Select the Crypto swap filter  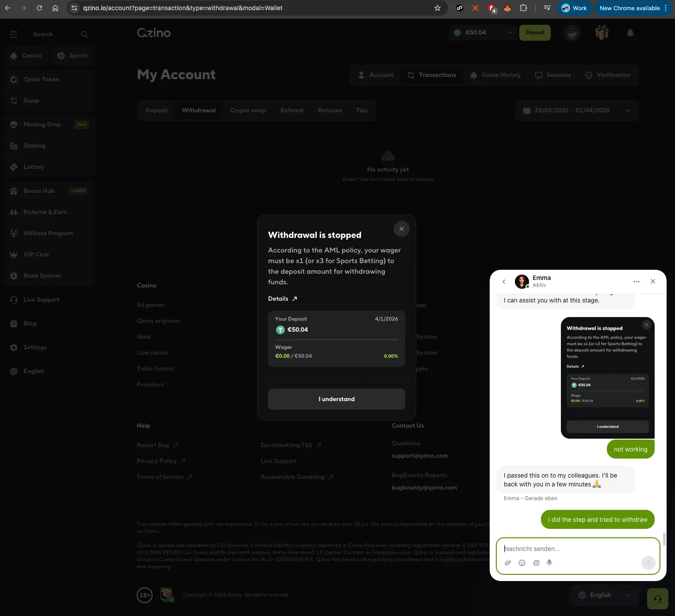pos(248,111)
